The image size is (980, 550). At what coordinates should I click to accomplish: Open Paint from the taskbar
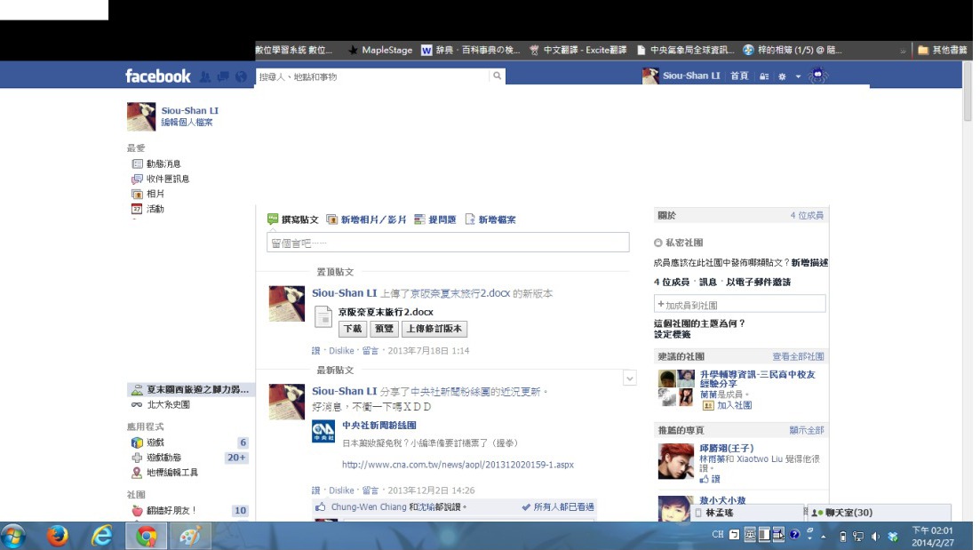click(191, 537)
